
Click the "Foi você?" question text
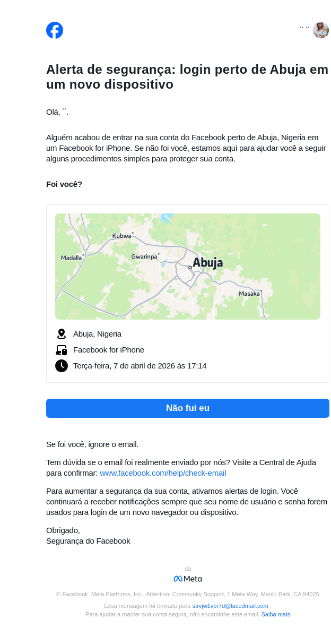(x=64, y=184)
